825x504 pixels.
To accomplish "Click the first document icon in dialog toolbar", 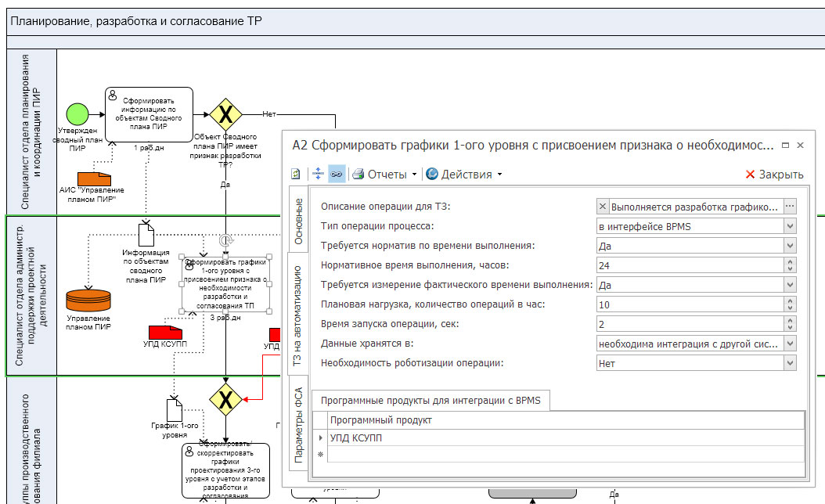I will pyautogui.click(x=296, y=174).
